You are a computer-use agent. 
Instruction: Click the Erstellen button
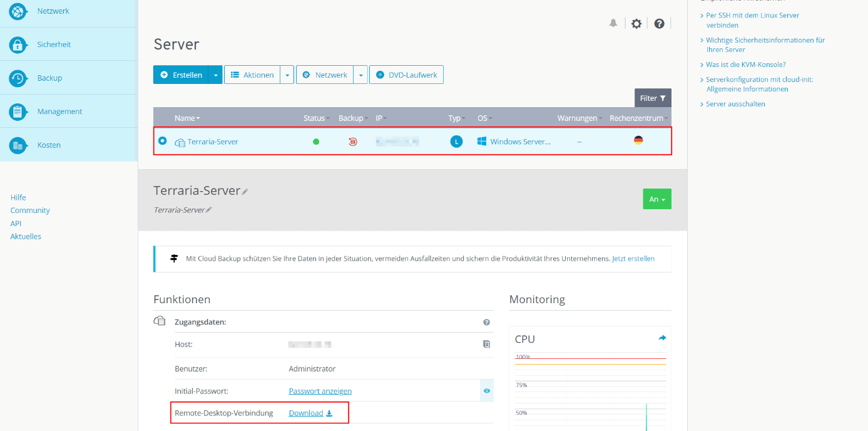181,75
